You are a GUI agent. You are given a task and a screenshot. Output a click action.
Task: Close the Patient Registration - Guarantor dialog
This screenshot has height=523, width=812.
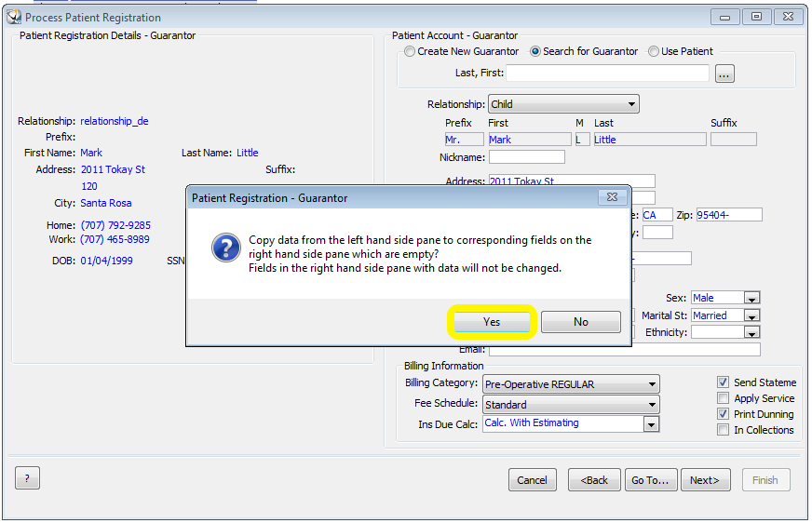[x=612, y=197]
